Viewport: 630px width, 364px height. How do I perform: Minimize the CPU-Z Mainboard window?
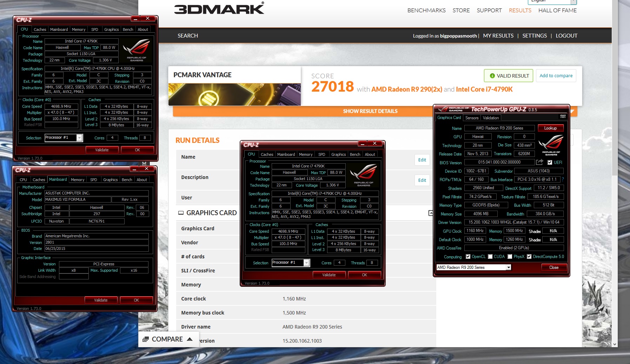pyautogui.click(x=134, y=169)
